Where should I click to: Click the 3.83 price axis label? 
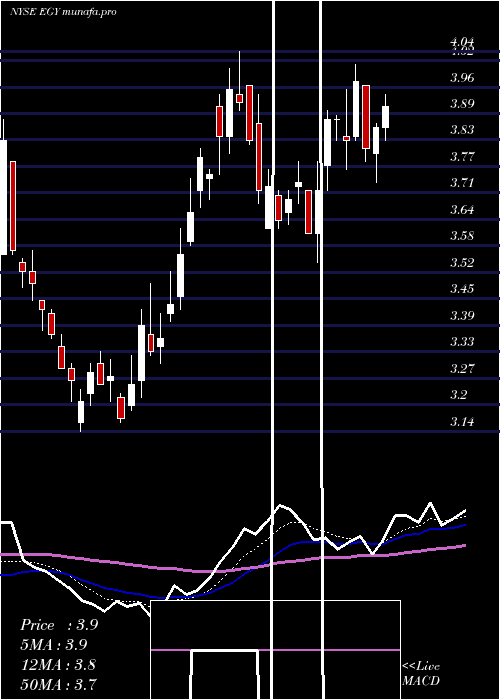(x=462, y=130)
